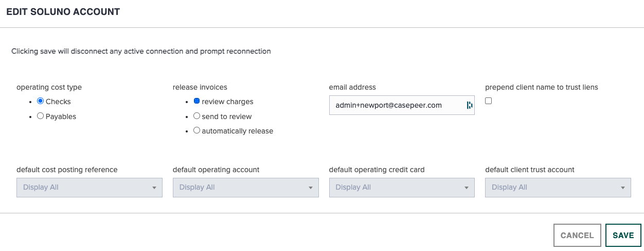Click the automatically release label
The image size is (644, 251).
(x=238, y=131)
